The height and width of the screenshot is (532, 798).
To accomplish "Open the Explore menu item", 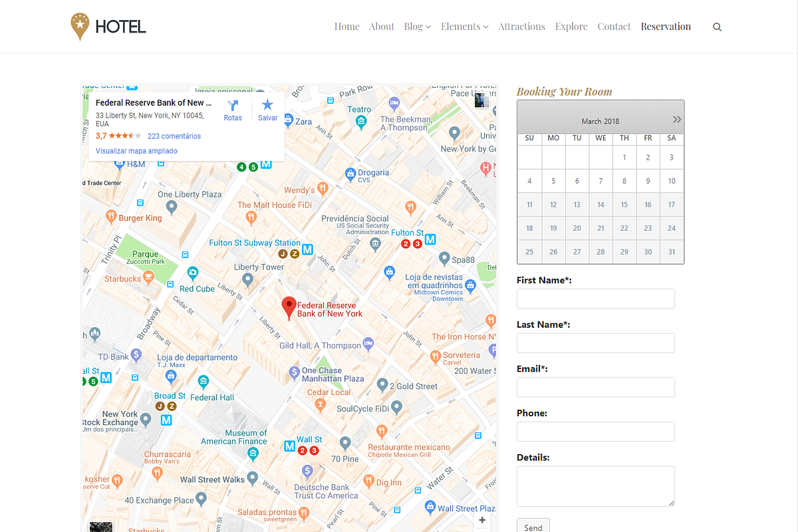I will coord(572,27).
